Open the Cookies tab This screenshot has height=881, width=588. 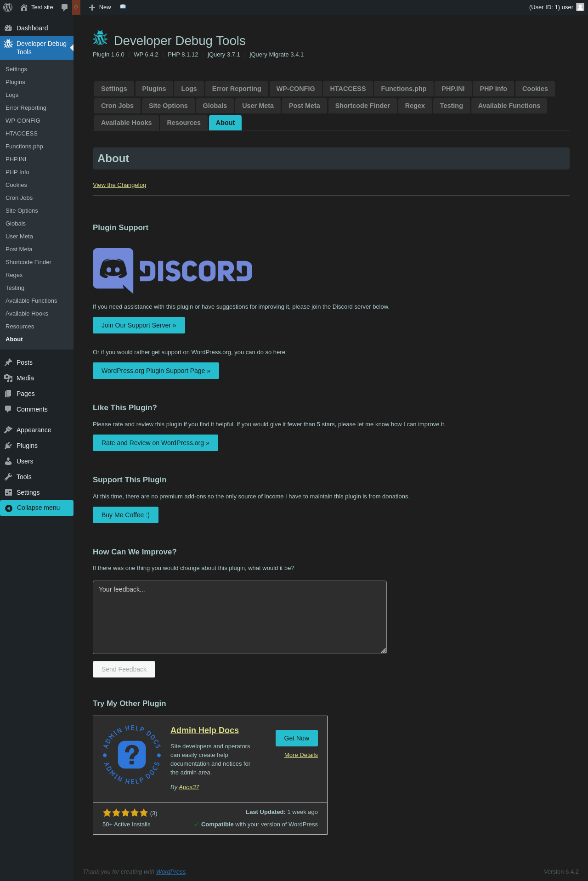click(535, 89)
